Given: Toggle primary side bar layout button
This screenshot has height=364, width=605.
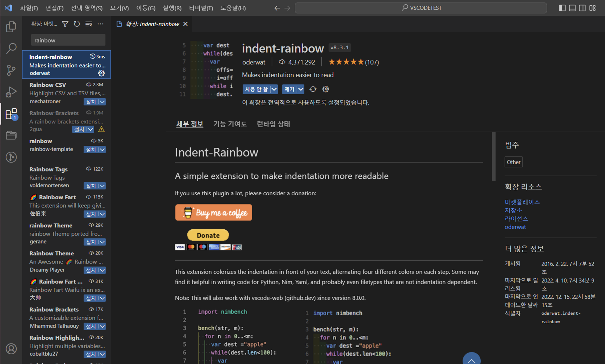Looking at the screenshot, I should pyautogui.click(x=562, y=8).
